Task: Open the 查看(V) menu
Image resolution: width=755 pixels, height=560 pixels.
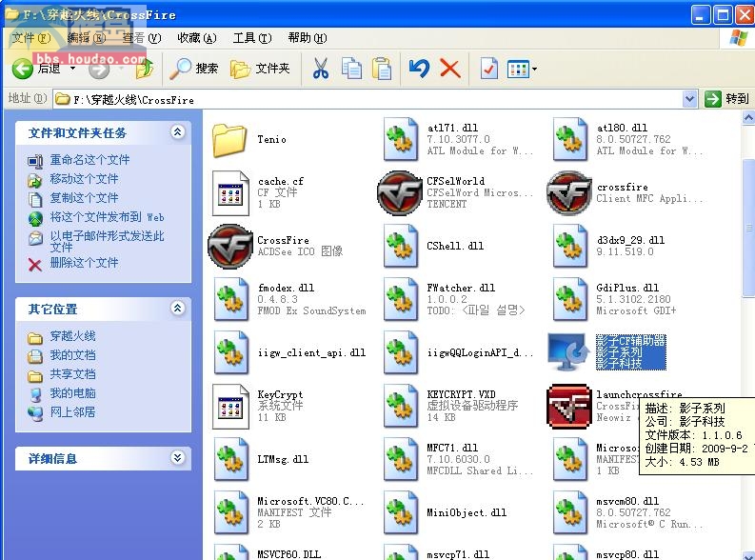Action: 141,37
